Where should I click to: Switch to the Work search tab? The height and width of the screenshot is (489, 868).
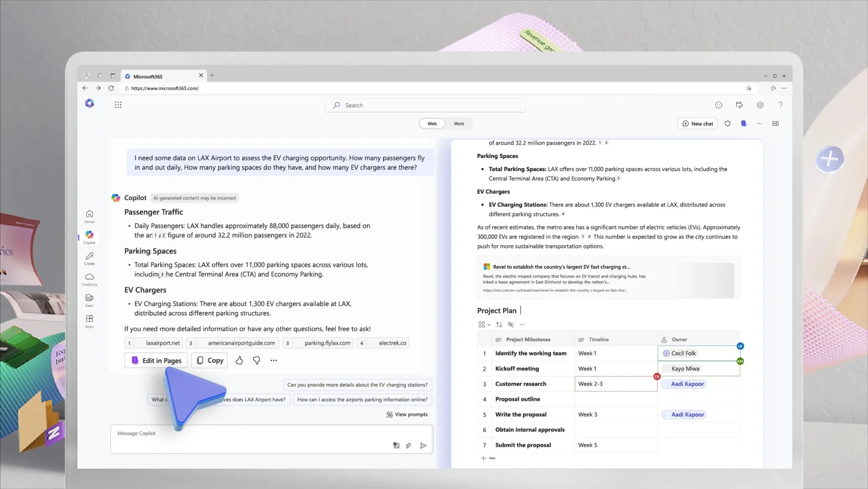pyautogui.click(x=459, y=123)
